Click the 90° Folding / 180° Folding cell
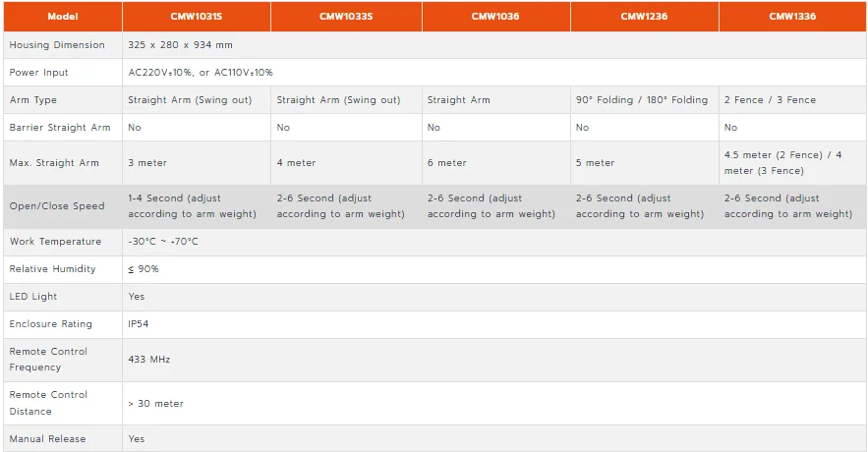This screenshot has width=868, height=452. [x=644, y=100]
